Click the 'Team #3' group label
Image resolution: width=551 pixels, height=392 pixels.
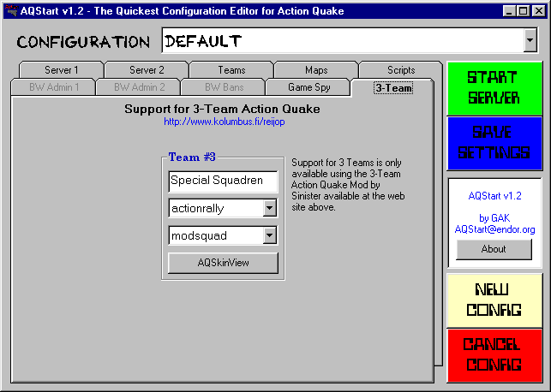[192, 157]
